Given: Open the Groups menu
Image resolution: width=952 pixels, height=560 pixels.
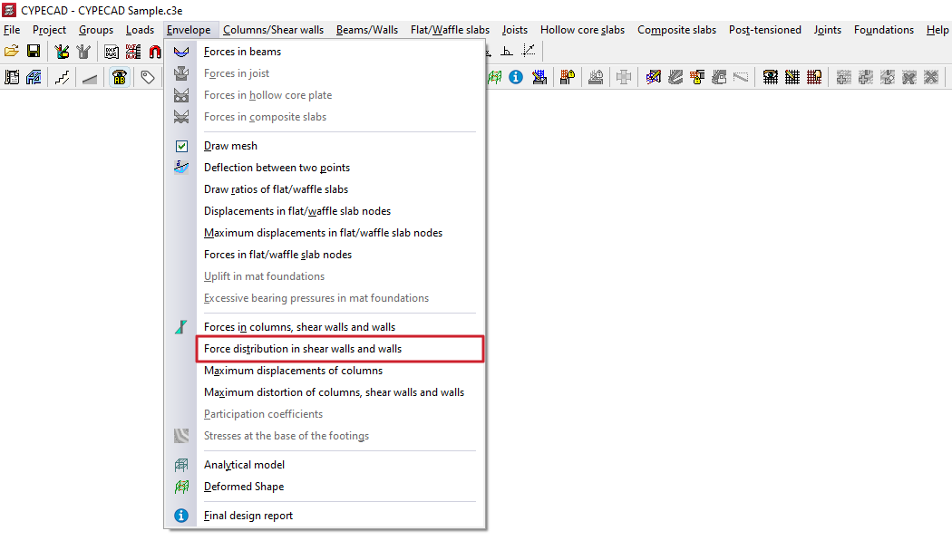Looking at the screenshot, I should [96, 30].
